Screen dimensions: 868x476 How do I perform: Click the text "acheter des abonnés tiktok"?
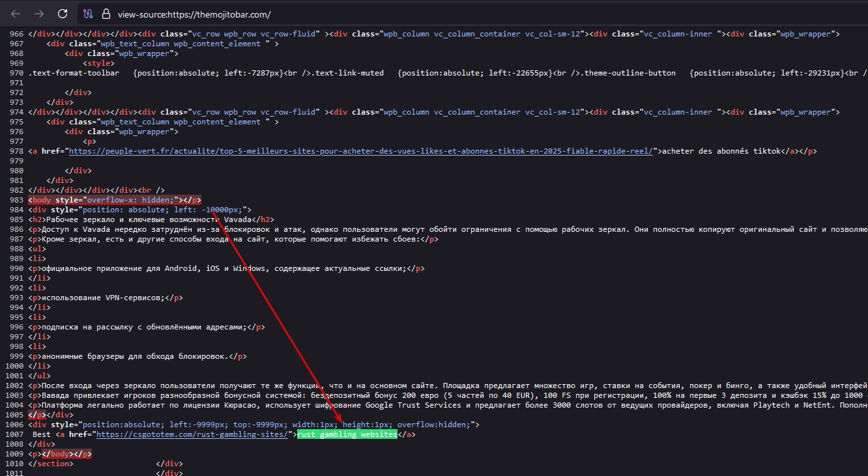721,151
